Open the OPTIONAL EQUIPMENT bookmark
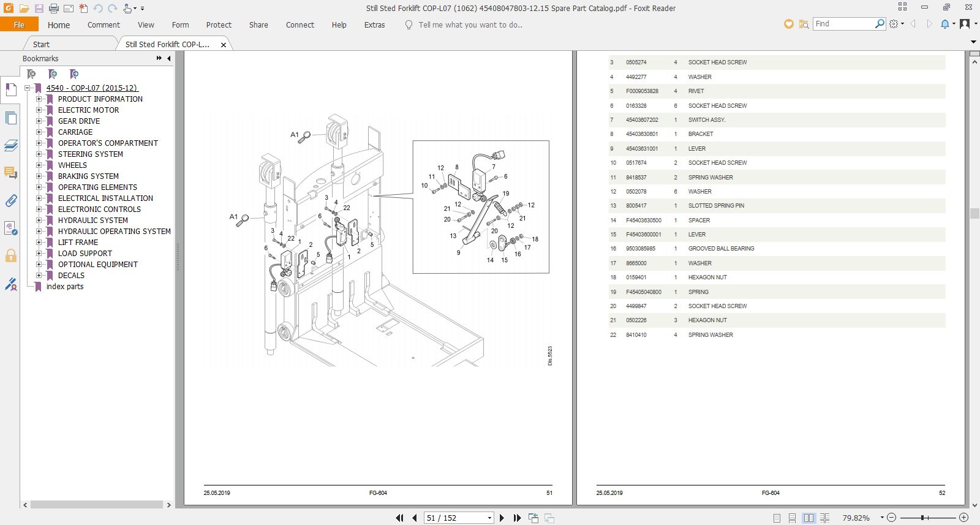 [x=98, y=264]
